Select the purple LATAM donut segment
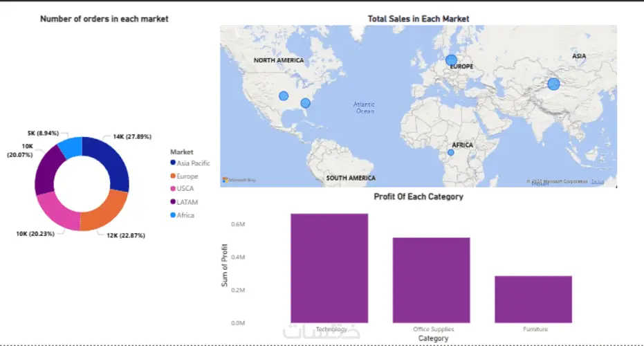 [47, 171]
